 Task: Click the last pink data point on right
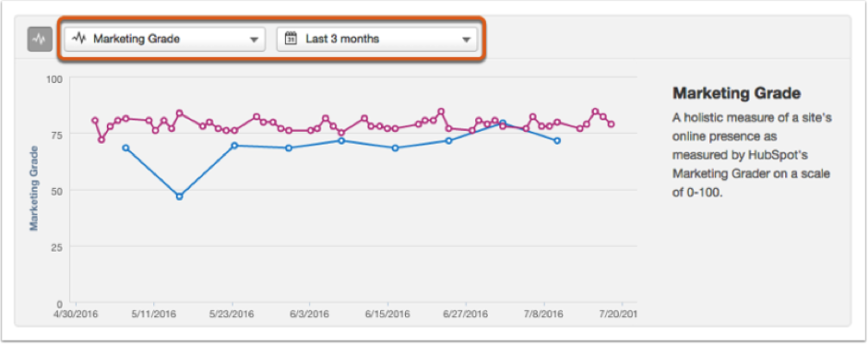coord(612,124)
